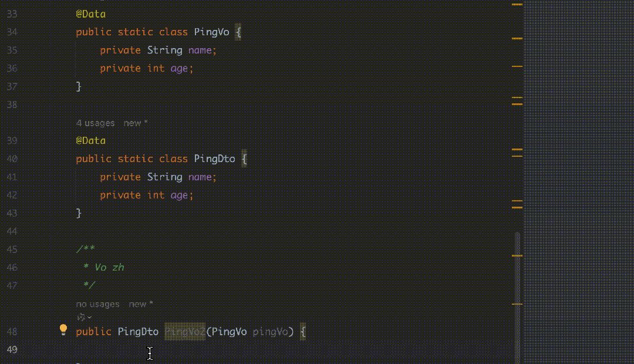Click gutter line number 38
The image size is (634, 364).
12,105
